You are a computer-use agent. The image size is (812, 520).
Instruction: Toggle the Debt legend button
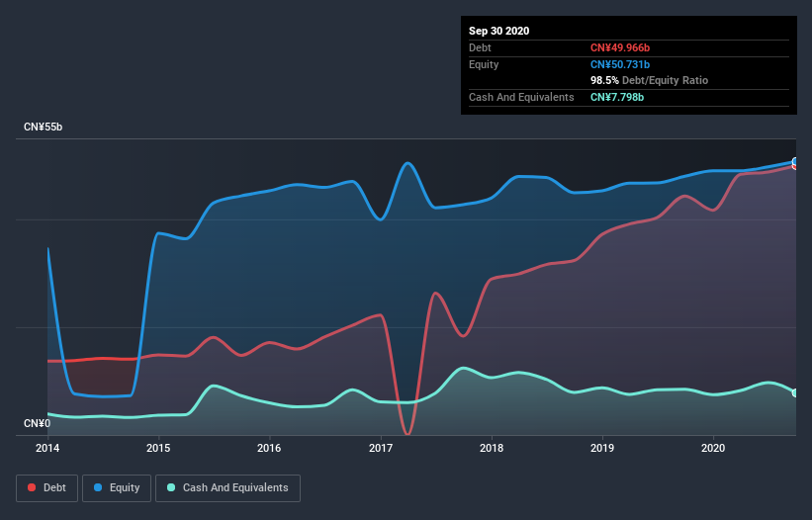[x=46, y=488]
